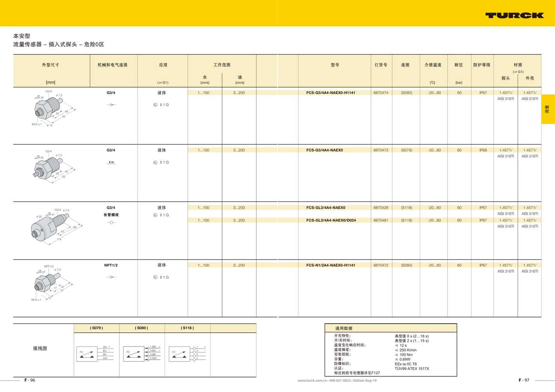Select the yellow 流量 side tab
This screenshot has height=392, width=555.
(x=548, y=109)
